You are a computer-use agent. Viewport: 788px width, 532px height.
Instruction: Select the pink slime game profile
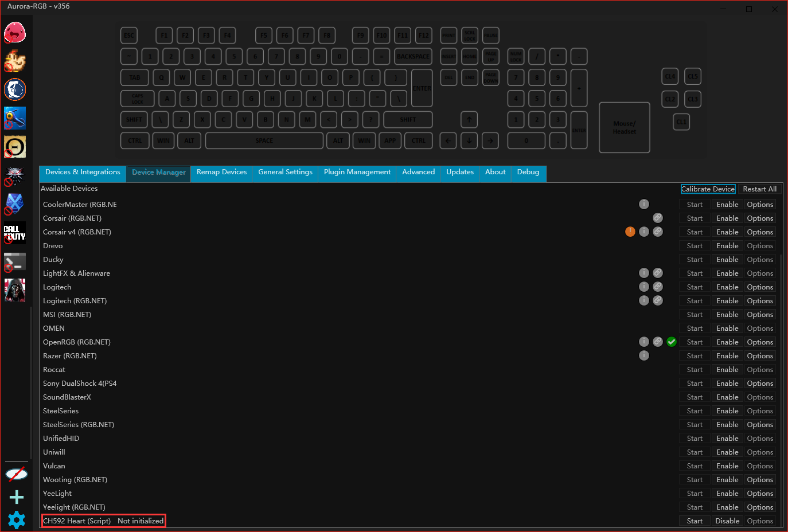coord(15,33)
